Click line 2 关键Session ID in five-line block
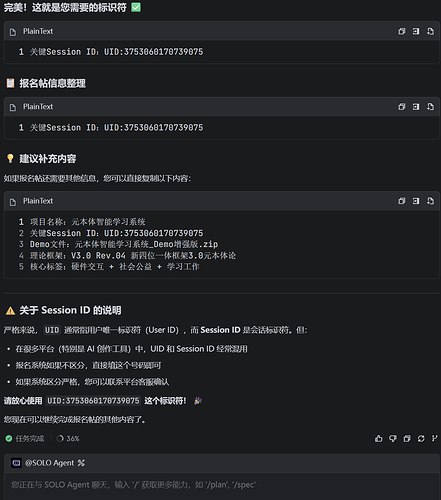Viewport: 441px width, 500px height. coord(116,233)
